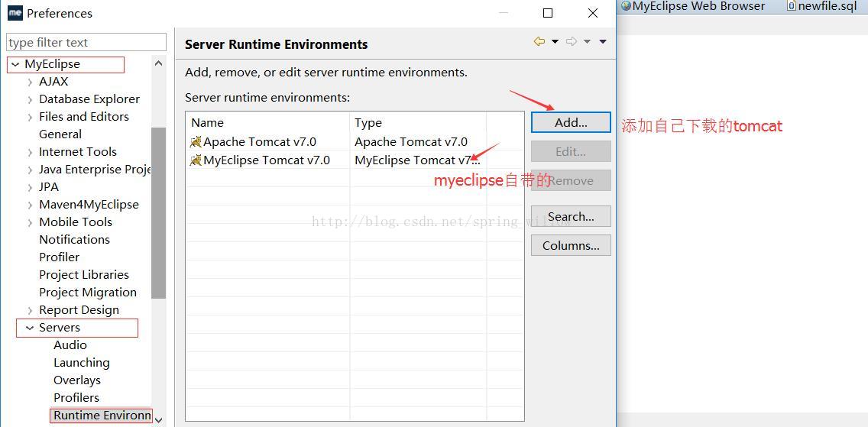The width and height of the screenshot is (868, 427).
Task: Click the type filter text field
Action: tap(86, 43)
